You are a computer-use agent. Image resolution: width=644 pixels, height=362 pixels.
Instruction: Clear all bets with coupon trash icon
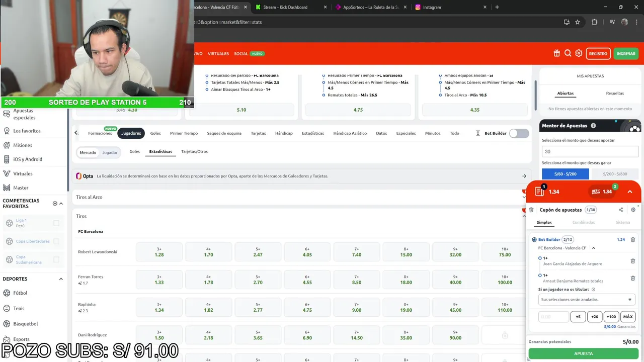click(x=531, y=210)
